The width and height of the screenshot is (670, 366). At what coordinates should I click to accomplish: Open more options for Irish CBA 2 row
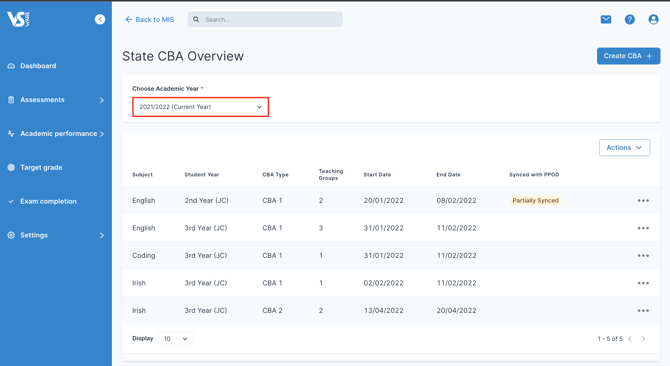point(643,310)
